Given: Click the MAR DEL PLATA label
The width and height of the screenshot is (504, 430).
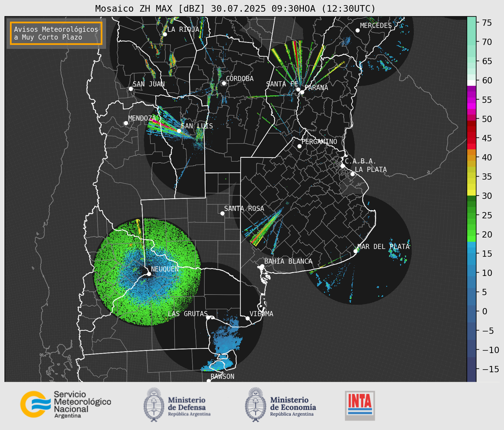Looking at the screenshot, I should (x=384, y=246).
